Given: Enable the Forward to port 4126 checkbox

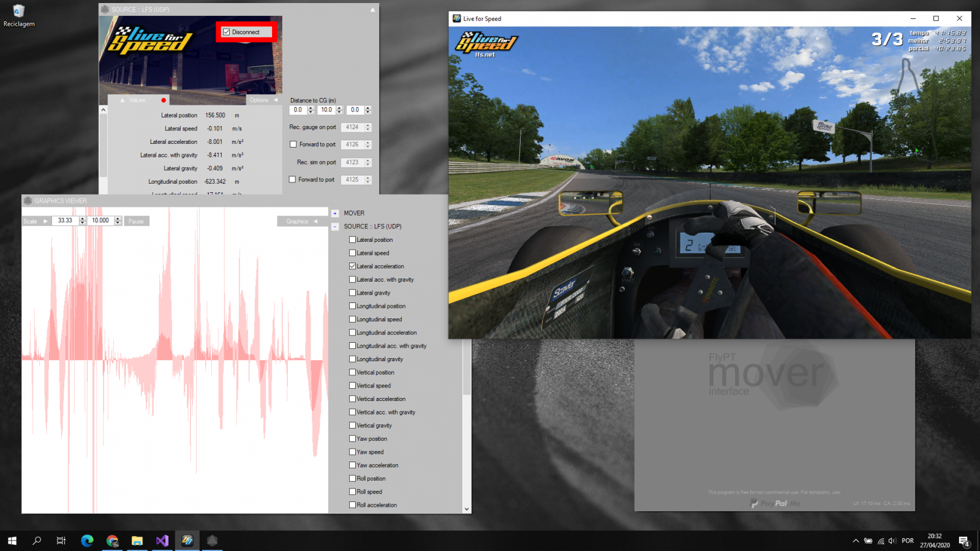Looking at the screenshot, I should click(x=293, y=144).
